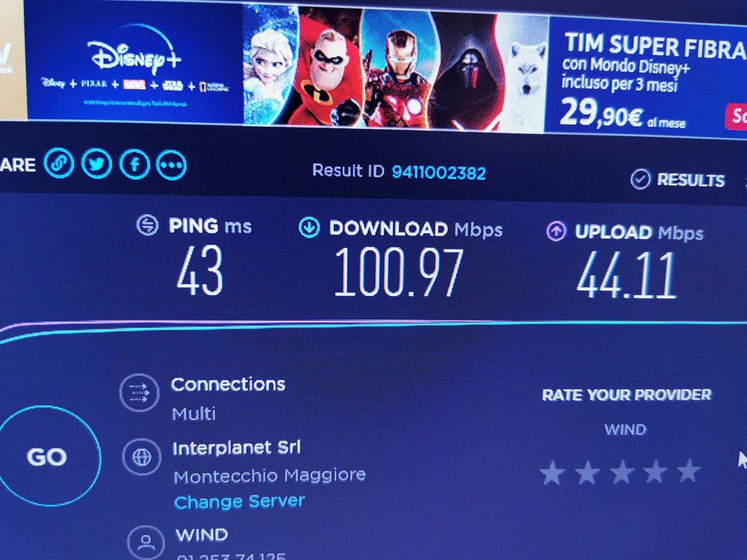Click the Connections mode icon

pyautogui.click(x=139, y=393)
